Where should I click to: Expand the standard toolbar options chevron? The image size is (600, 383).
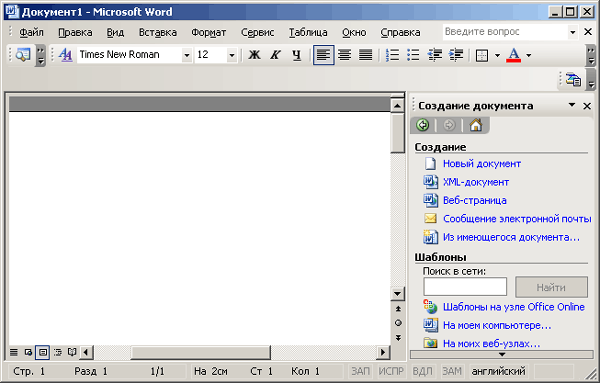point(40,55)
